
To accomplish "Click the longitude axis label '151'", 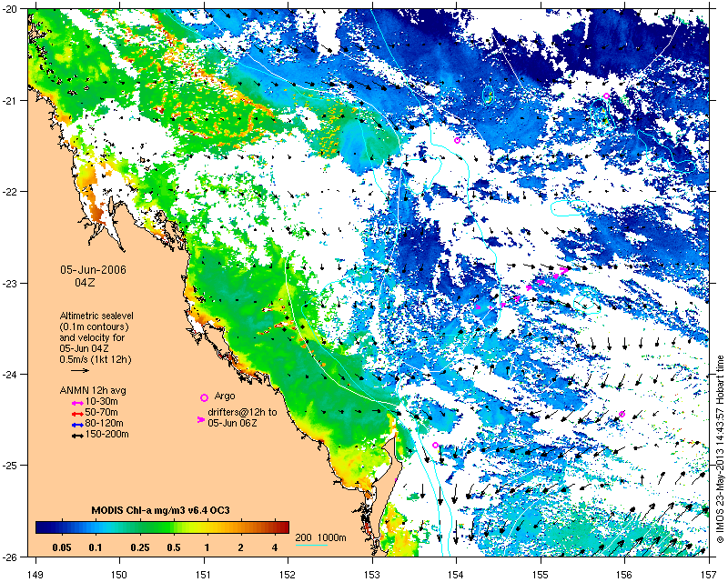I will [204, 575].
